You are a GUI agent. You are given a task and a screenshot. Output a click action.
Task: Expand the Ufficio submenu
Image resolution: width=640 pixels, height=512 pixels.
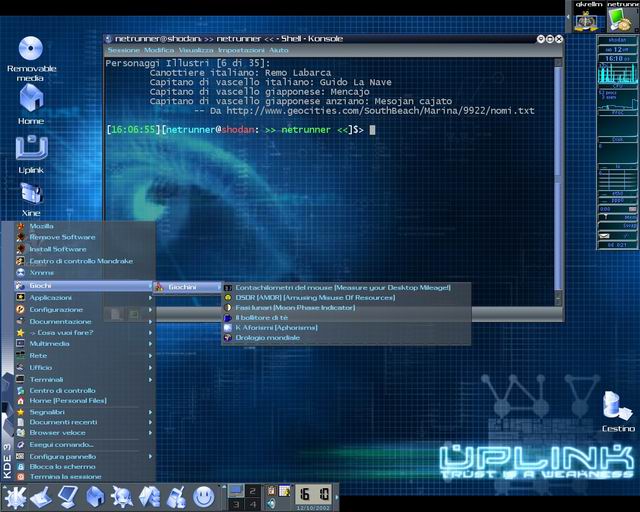click(x=84, y=367)
